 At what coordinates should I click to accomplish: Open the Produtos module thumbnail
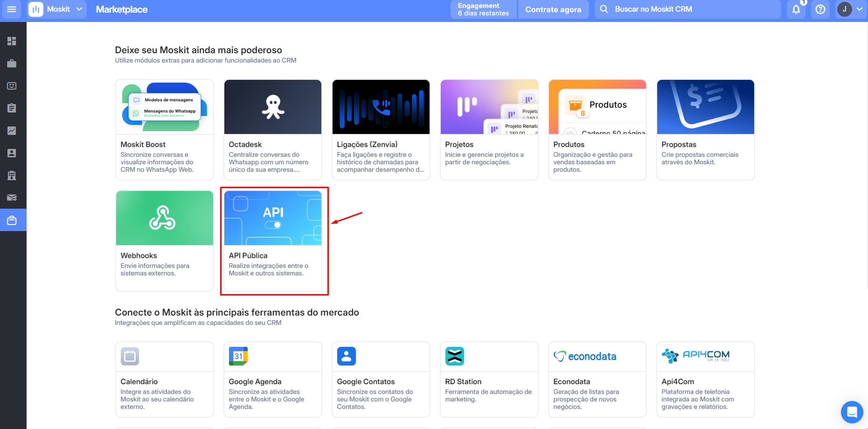tap(597, 107)
